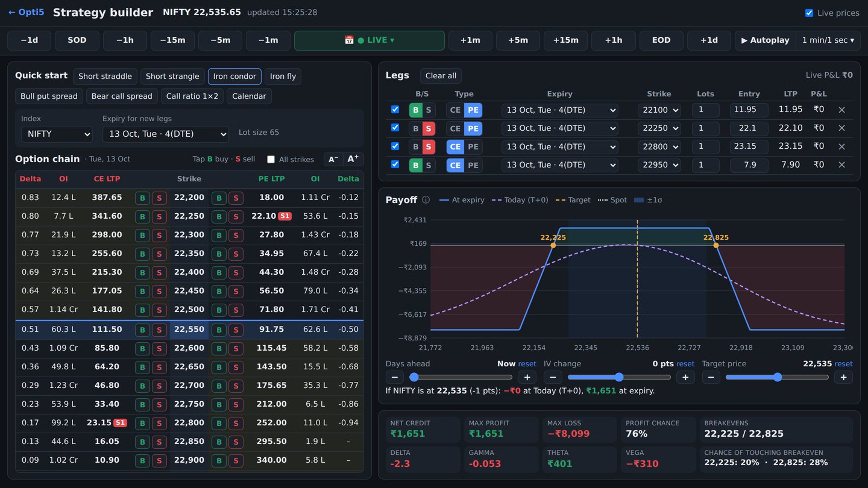Switch the 22800 leg to Buy
Viewport: 868px width, 488px height.
(415, 146)
